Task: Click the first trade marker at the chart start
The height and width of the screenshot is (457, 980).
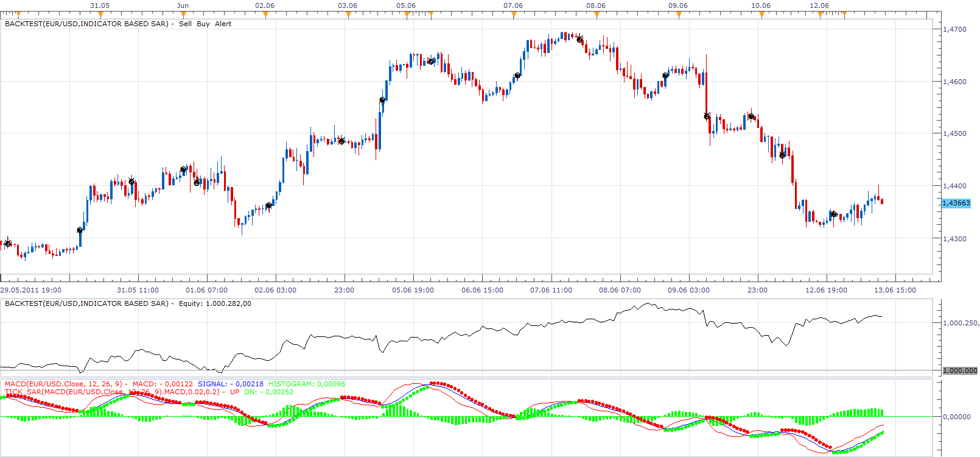Action: pos(8,244)
